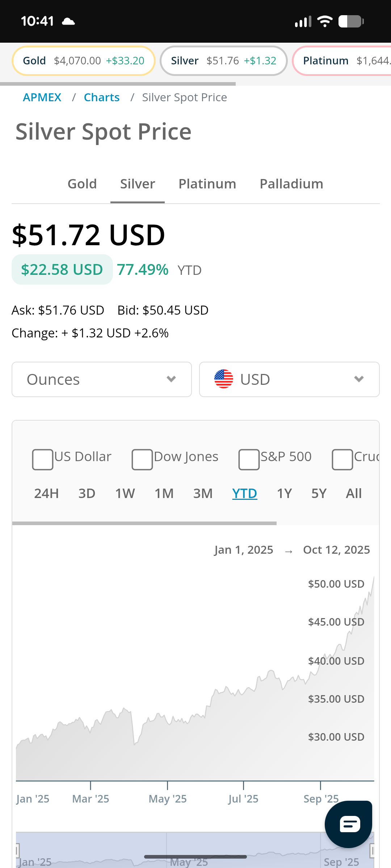Toggle the S&P 500 overlay checkbox
Image resolution: width=391 pixels, height=868 pixels.
249,459
